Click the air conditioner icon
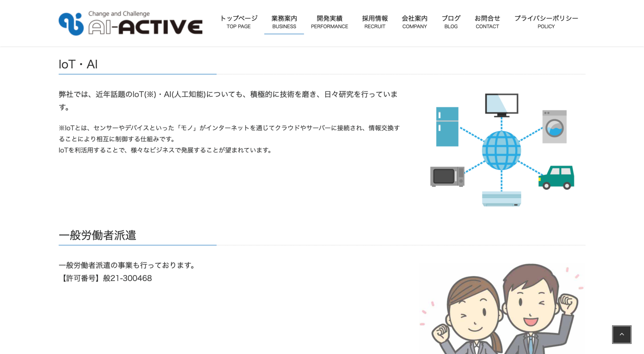Screen dimensions: 644x354 [502, 199]
